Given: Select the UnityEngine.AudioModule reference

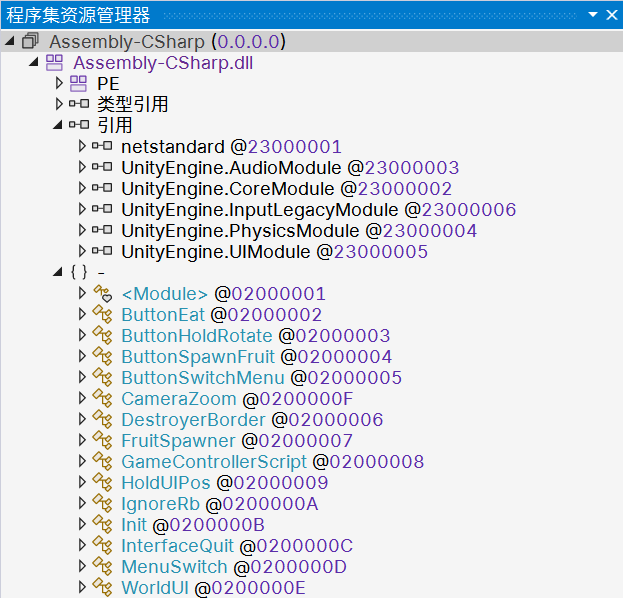Looking at the screenshot, I should point(290,167).
